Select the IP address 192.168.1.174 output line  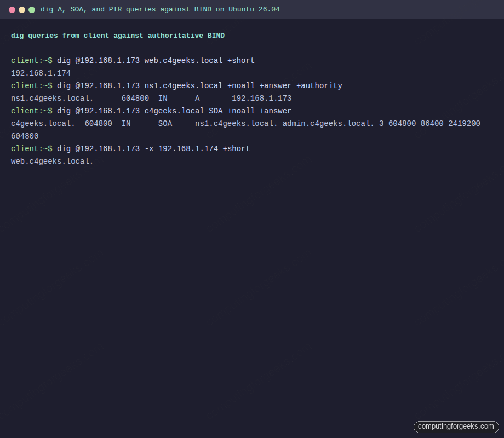tap(40, 73)
